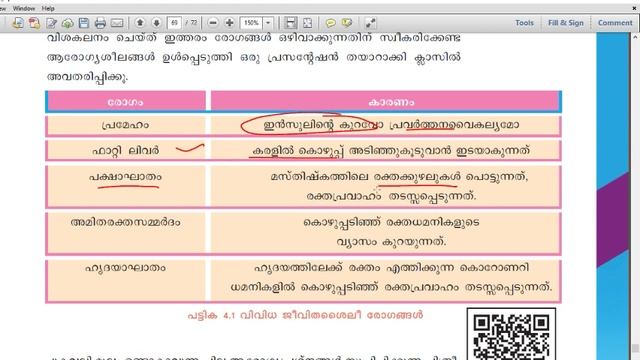
Task: Open the Help menu
Action: [x=48, y=8]
